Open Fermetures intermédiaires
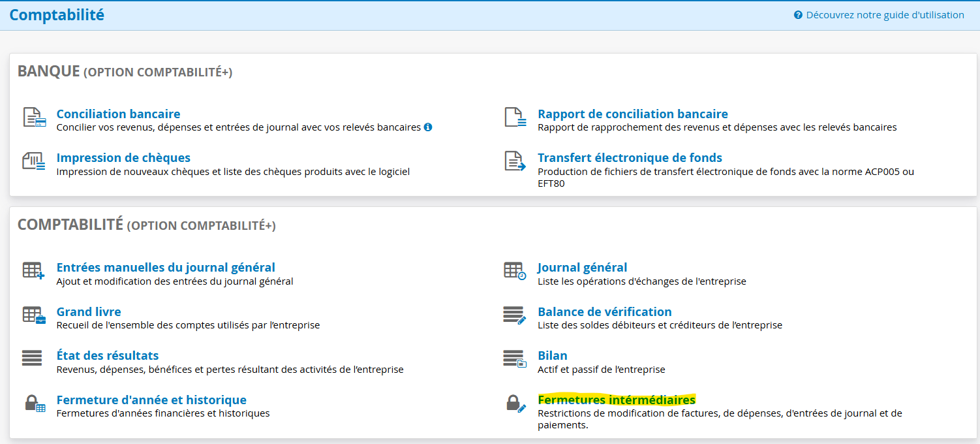The height and width of the screenshot is (444, 980). point(617,400)
